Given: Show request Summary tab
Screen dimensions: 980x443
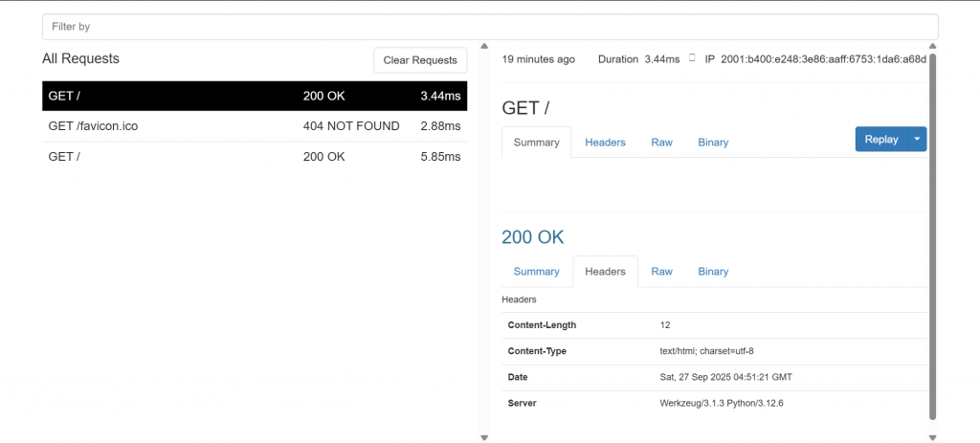Looking at the screenshot, I should (x=536, y=143).
